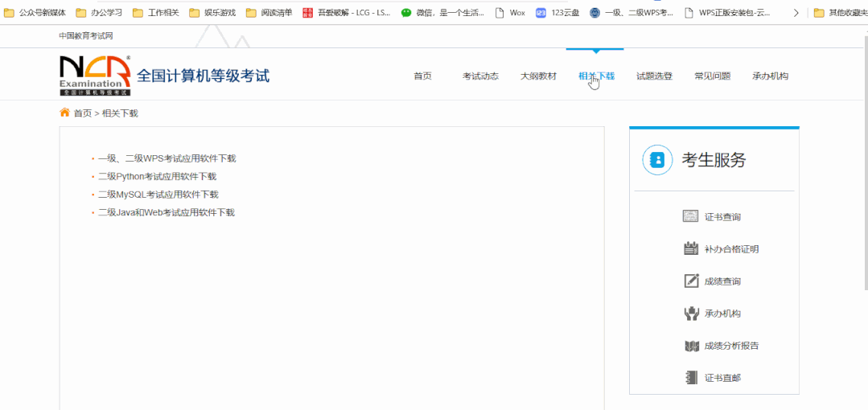
Task: Click the 成绩查询 pencil icon
Action: (691, 281)
